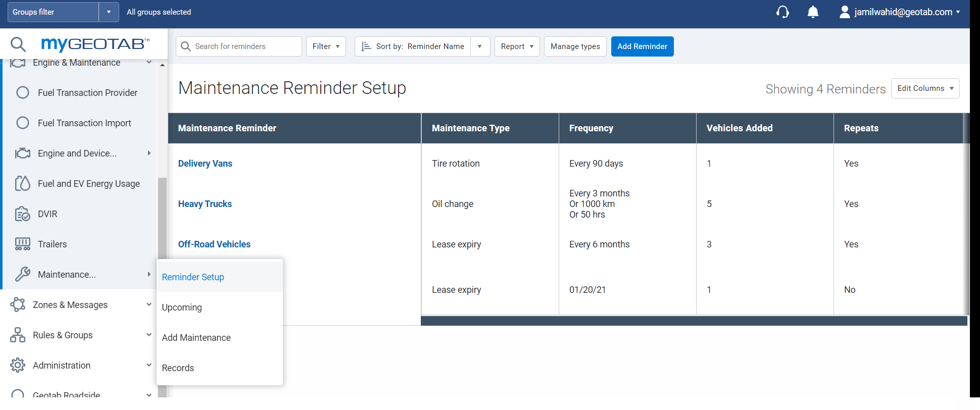
Task: Open the Edit Columns dropdown
Action: click(925, 88)
